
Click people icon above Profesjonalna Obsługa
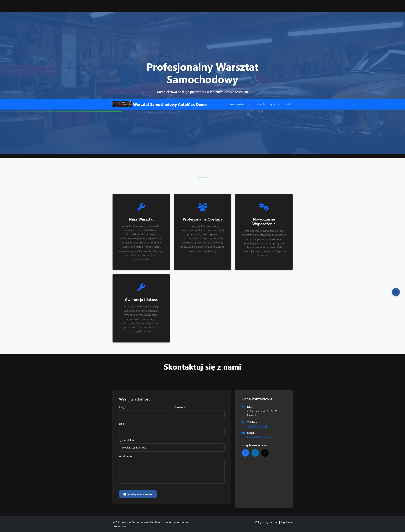pos(202,206)
